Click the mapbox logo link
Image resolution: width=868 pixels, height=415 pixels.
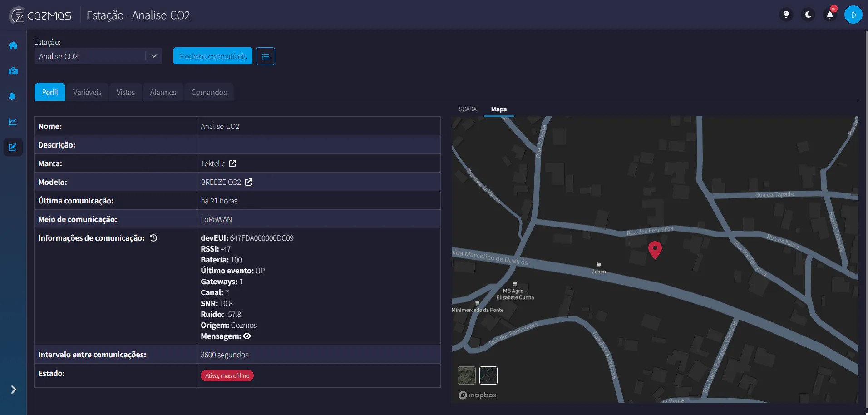click(478, 395)
